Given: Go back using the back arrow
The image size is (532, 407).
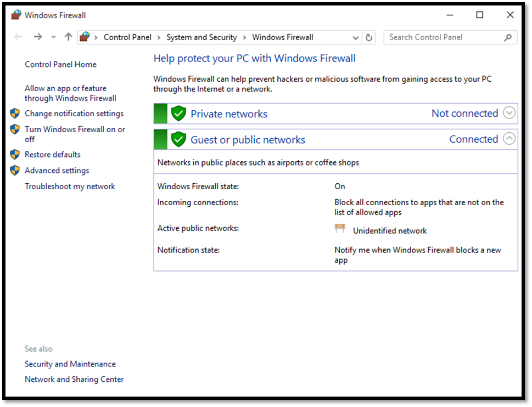Looking at the screenshot, I should coord(18,37).
